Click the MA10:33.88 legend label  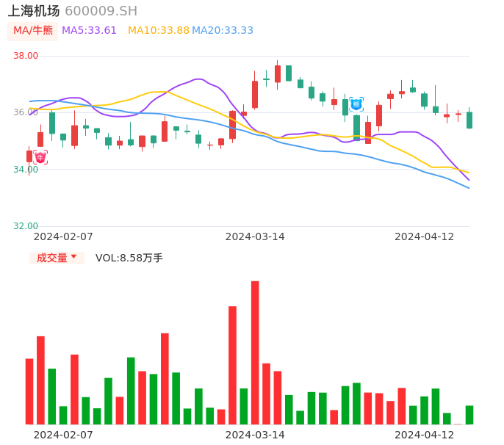pyautogui.click(x=159, y=31)
